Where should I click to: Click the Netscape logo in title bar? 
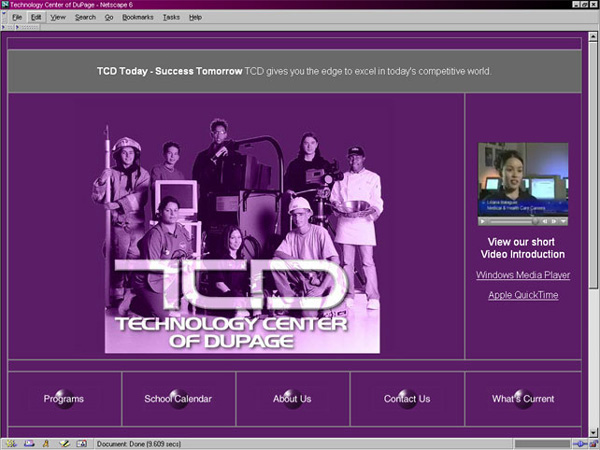5,5
